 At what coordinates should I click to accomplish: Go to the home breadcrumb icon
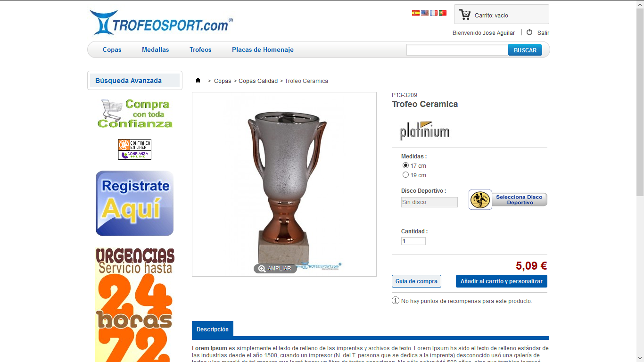point(198,81)
